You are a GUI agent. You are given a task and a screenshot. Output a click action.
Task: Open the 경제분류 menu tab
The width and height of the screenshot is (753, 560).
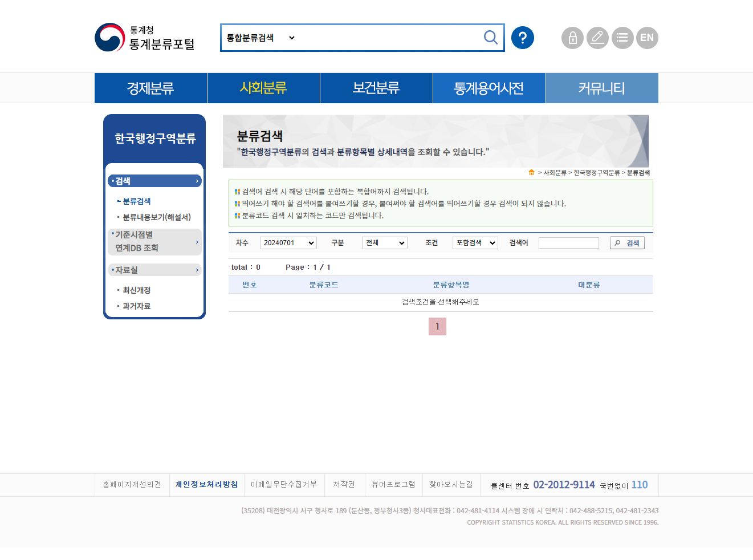pos(150,88)
